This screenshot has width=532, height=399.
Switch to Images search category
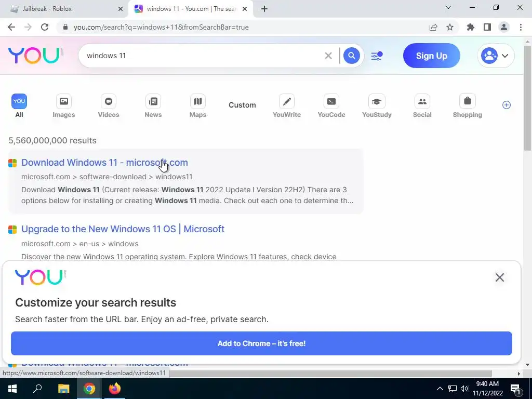tap(63, 106)
